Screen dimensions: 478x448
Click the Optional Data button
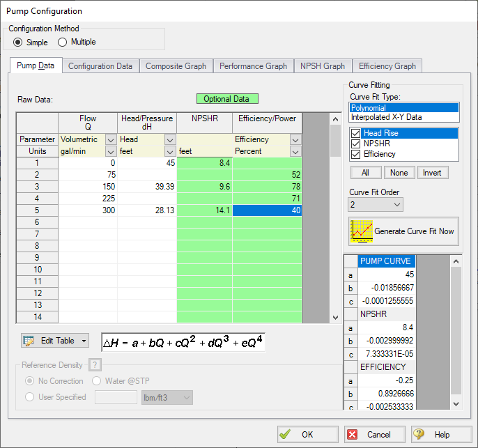point(227,99)
